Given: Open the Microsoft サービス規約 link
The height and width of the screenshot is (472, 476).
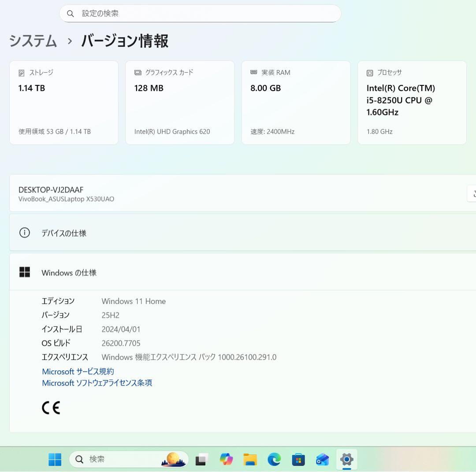Looking at the screenshot, I should point(78,371).
